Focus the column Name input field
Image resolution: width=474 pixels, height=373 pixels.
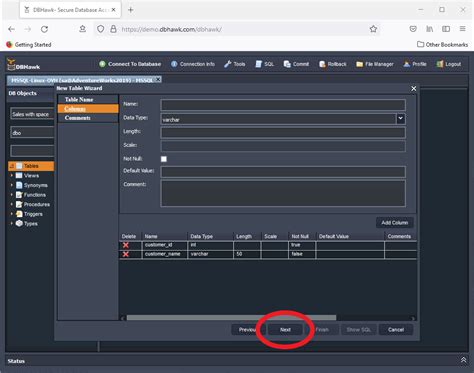coord(283,105)
